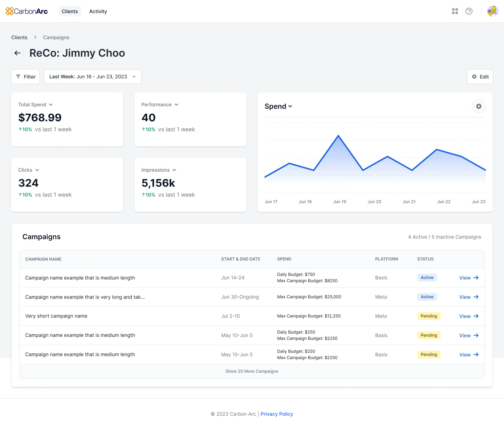Open the apps grid icon
This screenshot has height=429, width=504.
(x=455, y=11)
